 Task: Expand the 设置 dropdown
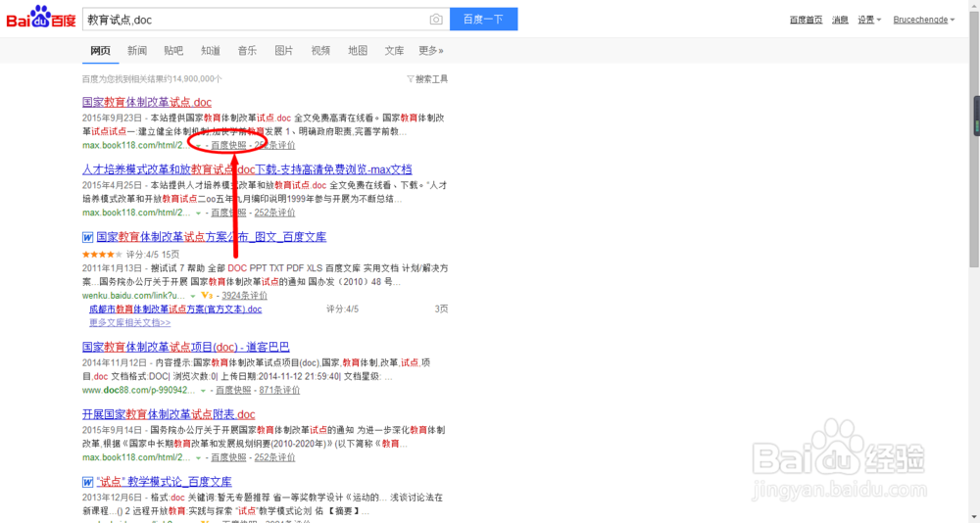(868, 20)
